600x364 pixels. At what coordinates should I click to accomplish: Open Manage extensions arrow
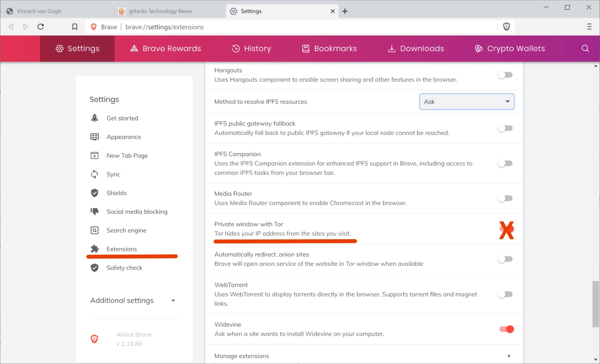[509, 356]
